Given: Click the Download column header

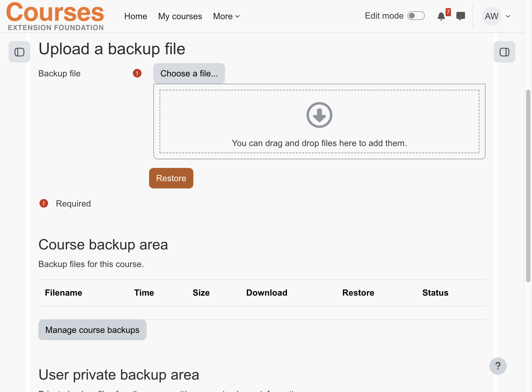Looking at the screenshot, I should 267,293.
